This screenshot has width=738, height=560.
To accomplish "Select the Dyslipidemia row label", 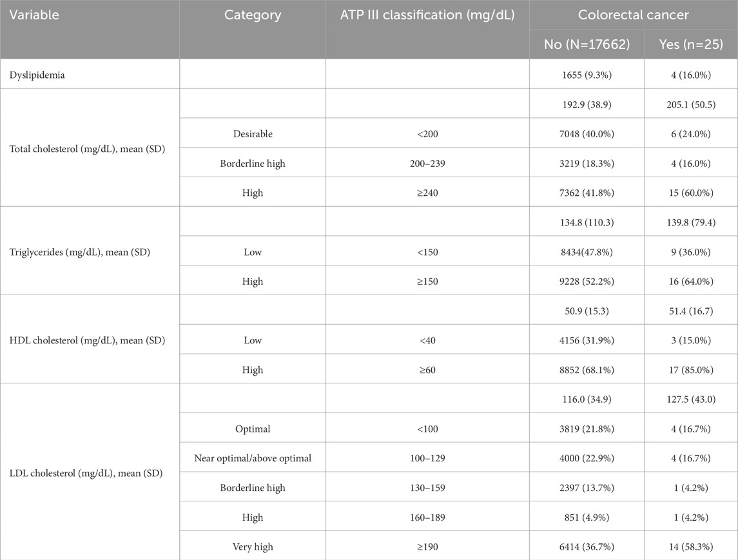I will 37,75.
